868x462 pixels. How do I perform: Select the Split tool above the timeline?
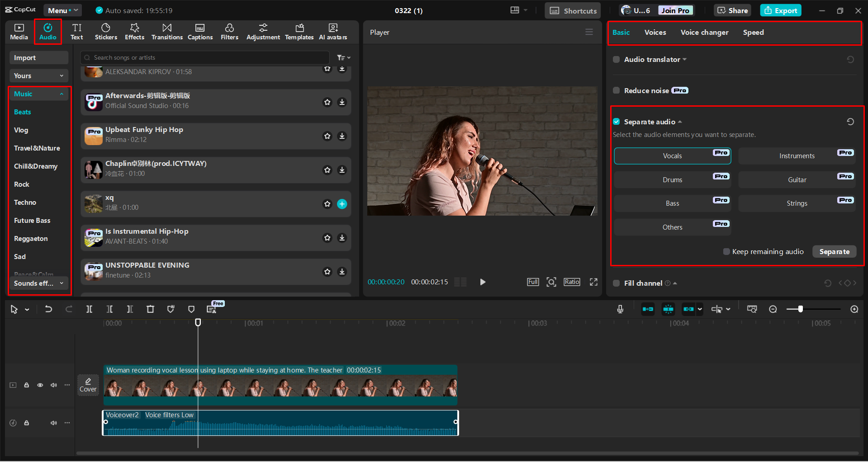[x=89, y=309]
